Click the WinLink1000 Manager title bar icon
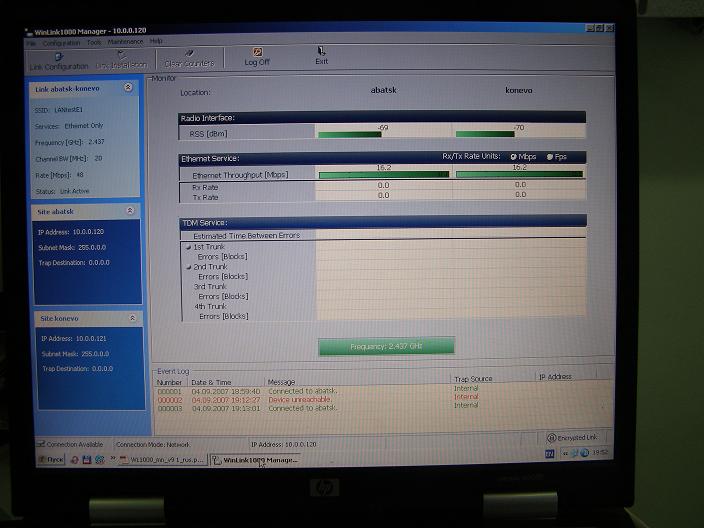Screen dimensions: 704x528 coord(29,32)
